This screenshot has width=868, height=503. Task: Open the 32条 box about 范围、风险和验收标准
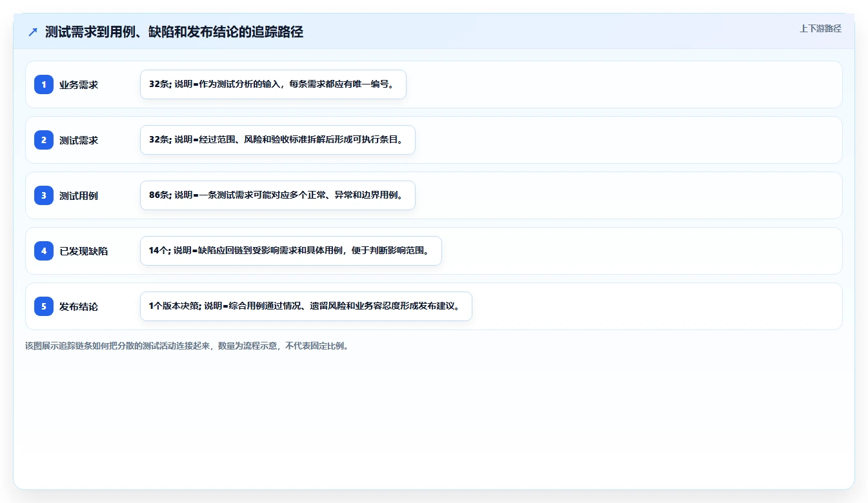tap(278, 140)
